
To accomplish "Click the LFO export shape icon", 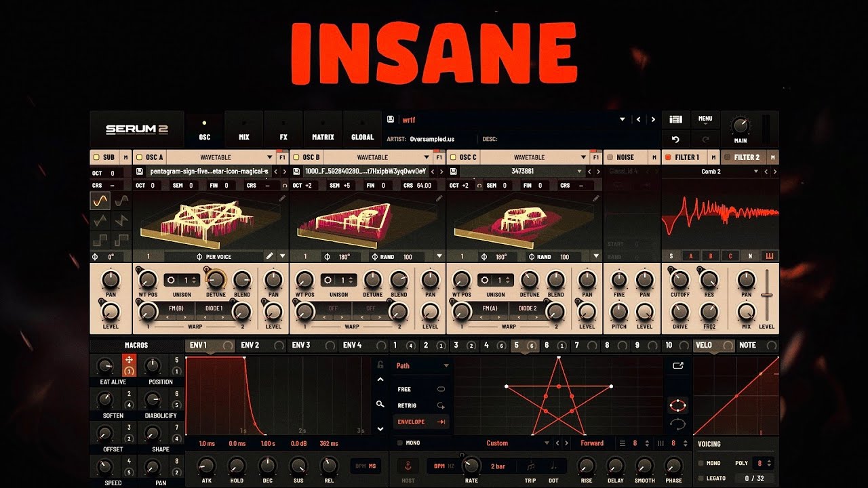I will (x=677, y=365).
